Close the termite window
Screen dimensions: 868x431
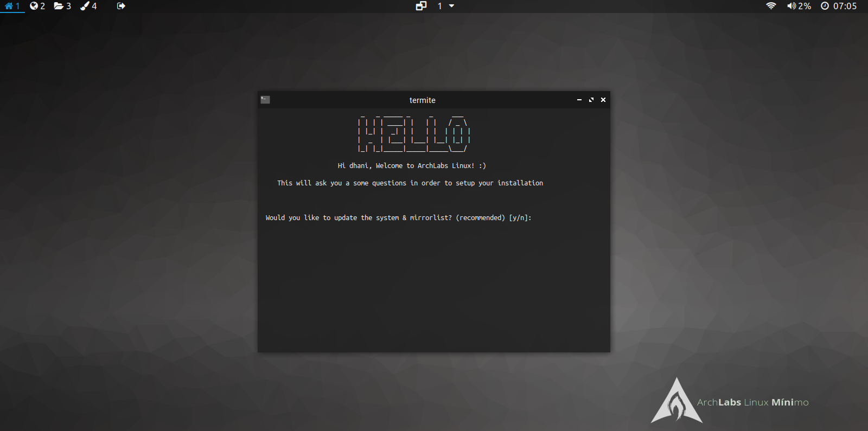pos(603,100)
